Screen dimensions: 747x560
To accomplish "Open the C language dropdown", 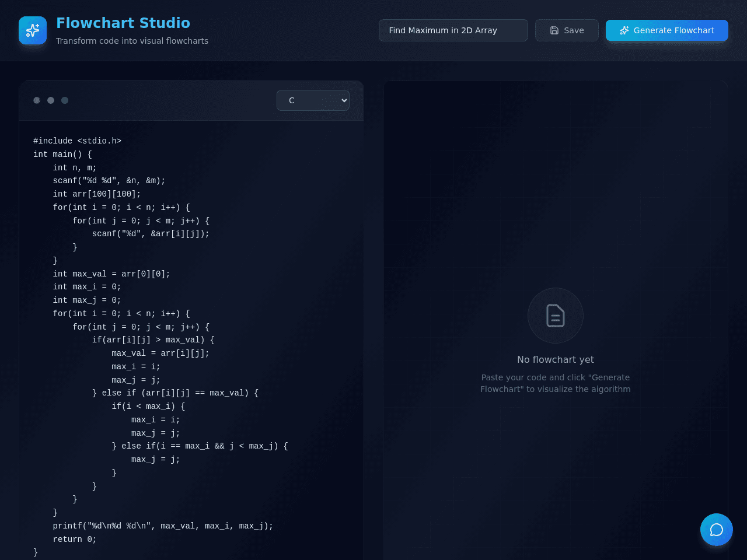I will 313,100.
